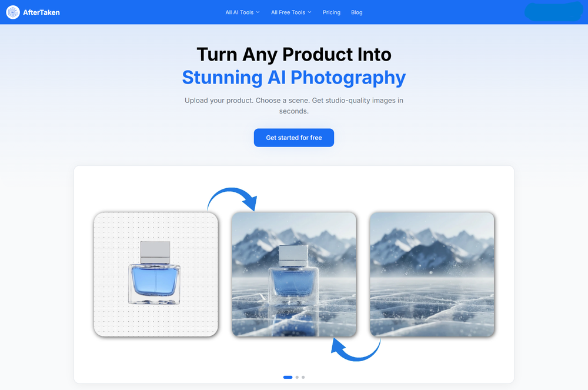Expand the All AI Tools menu
The width and height of the screenshot is (588, 390).
click(x=242, y=12)
